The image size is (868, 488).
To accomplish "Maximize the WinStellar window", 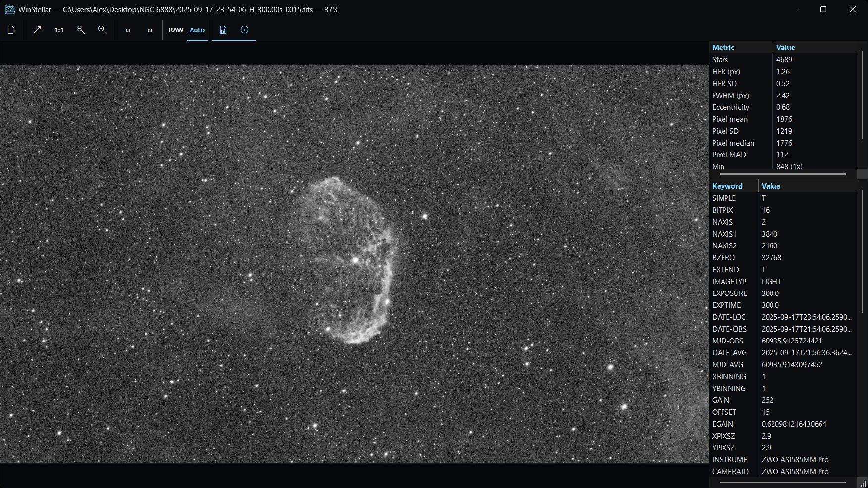I will [823, 9].
